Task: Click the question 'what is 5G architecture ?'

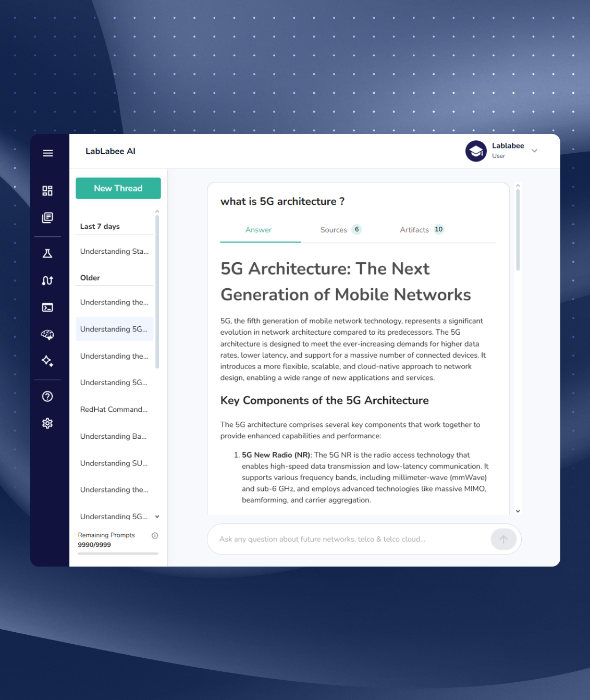Action: [x=282, y=201]
